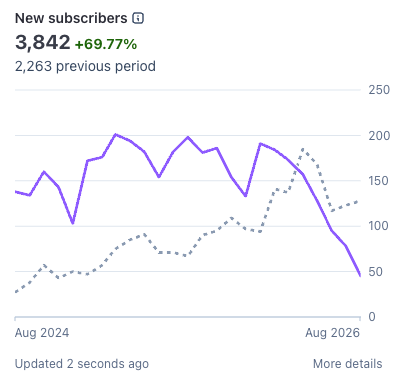The width and height of the screenshot is (401, 380).
Task: Click the dotted previous-period line peak
Action: click(x=303, y=149)
